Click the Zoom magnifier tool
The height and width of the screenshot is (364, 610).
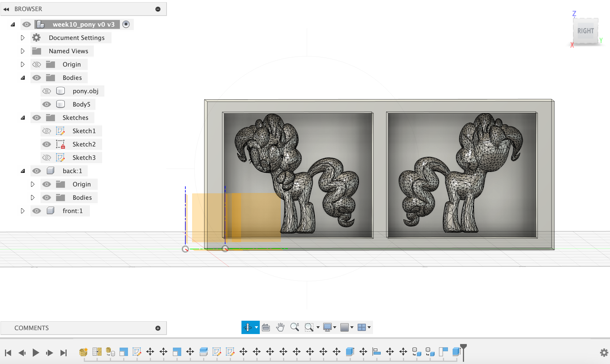[x=294, y=327]
